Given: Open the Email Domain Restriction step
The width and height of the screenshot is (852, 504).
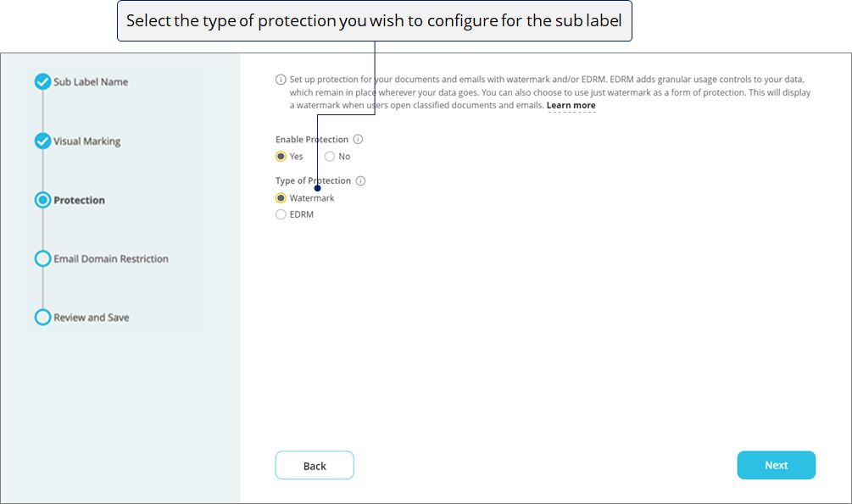Looking at the screenshot, I should pyautogui.click(x=111, y=259).
